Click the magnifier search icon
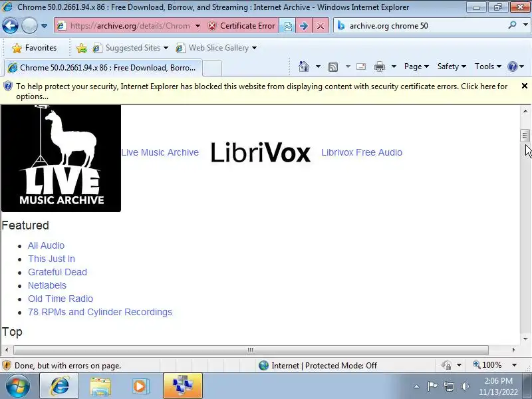532x399 pixels. 512,25
